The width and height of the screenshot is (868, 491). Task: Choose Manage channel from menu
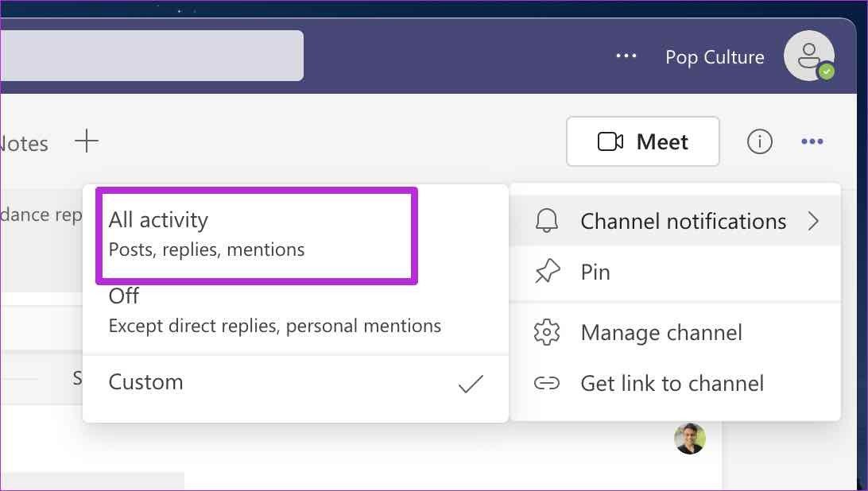[x=675, y=332]
